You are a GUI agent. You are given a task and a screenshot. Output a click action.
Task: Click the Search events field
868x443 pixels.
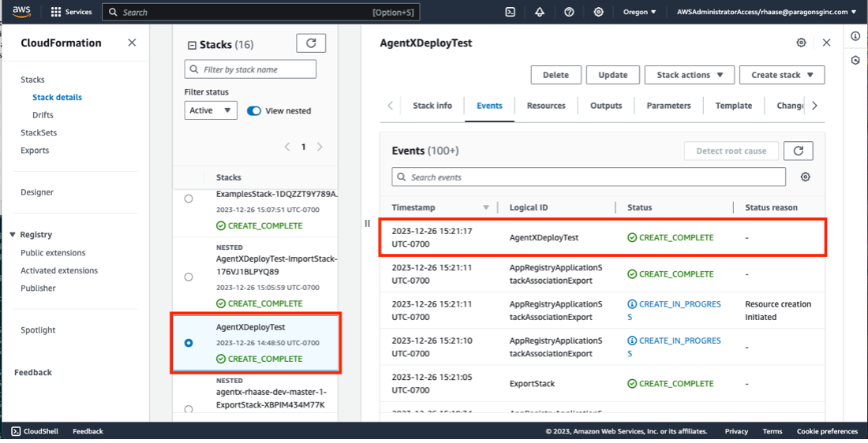[589, 177]
